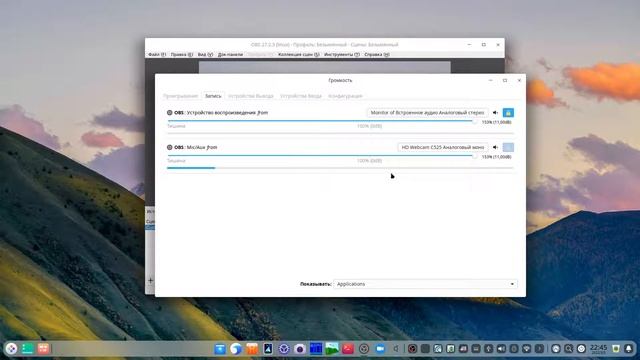The image size is (640, 360).
Task: Open the Устройства Ввода tab
Action: tap(301, 96)
